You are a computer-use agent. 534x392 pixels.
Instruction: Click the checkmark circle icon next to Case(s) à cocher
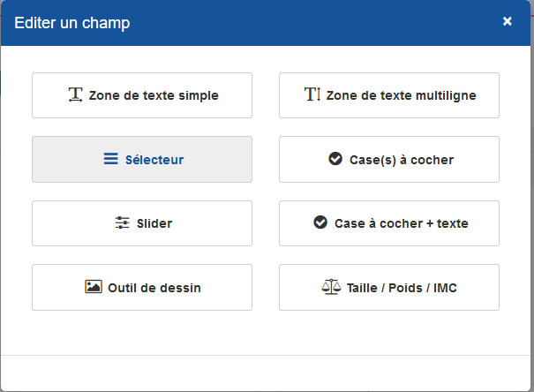click(x=335, y=159)
